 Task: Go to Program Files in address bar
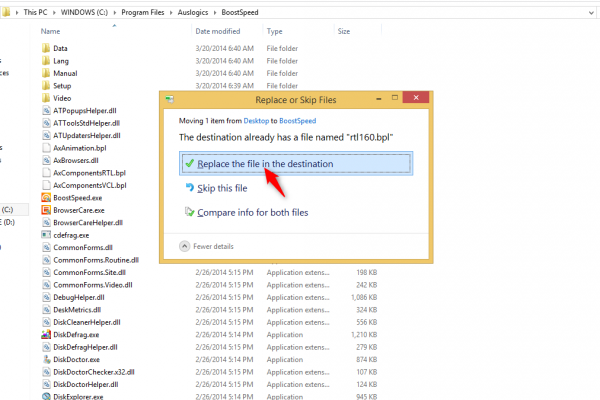click(x=143, y=12)
